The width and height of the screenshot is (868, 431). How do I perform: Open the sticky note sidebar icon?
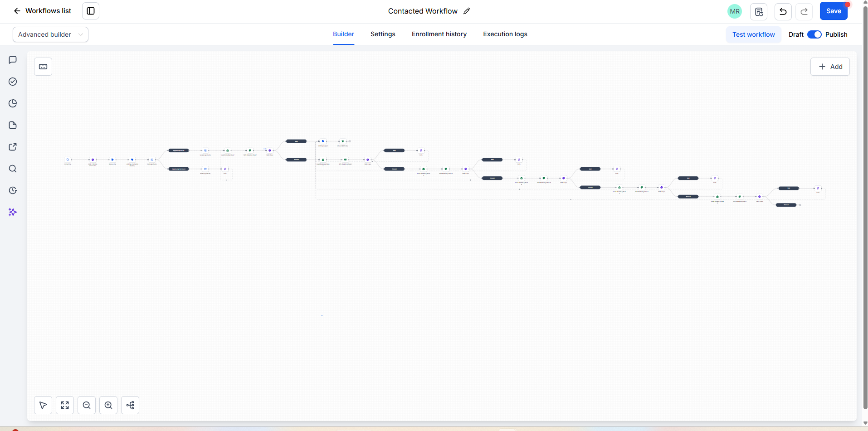click(x=13, y=125)
